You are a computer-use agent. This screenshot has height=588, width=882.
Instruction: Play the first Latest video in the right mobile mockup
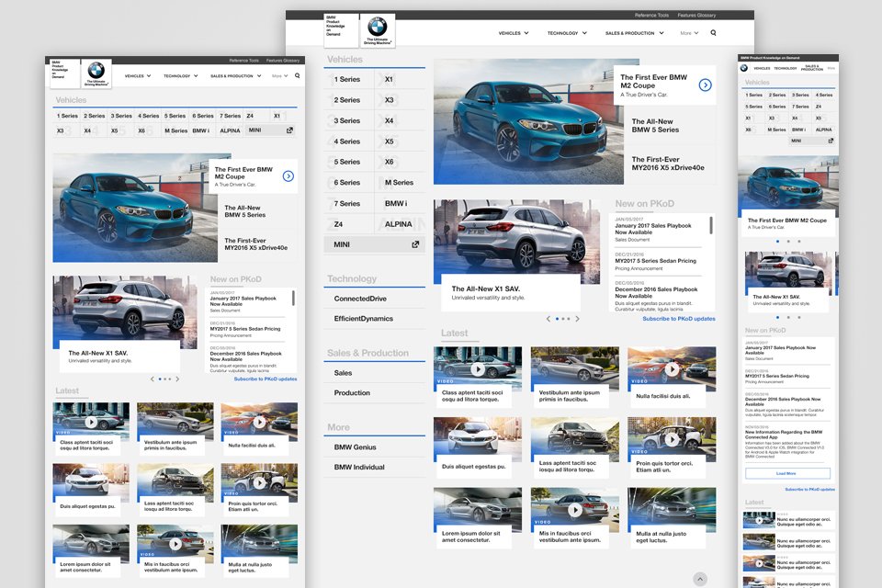coord(759,520)
